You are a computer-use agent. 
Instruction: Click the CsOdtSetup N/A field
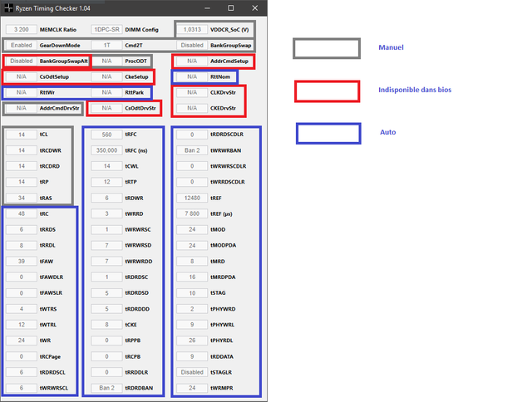coord(22,76)
